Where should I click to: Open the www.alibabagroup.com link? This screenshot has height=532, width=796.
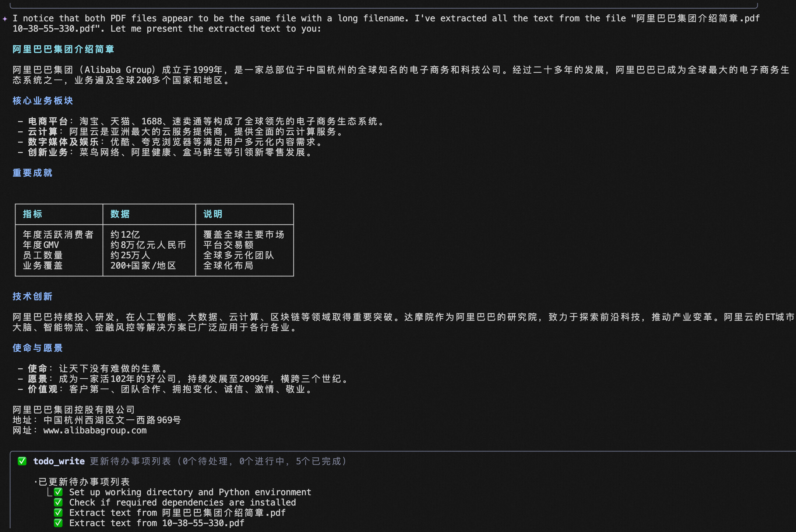(x=95, y=430)
